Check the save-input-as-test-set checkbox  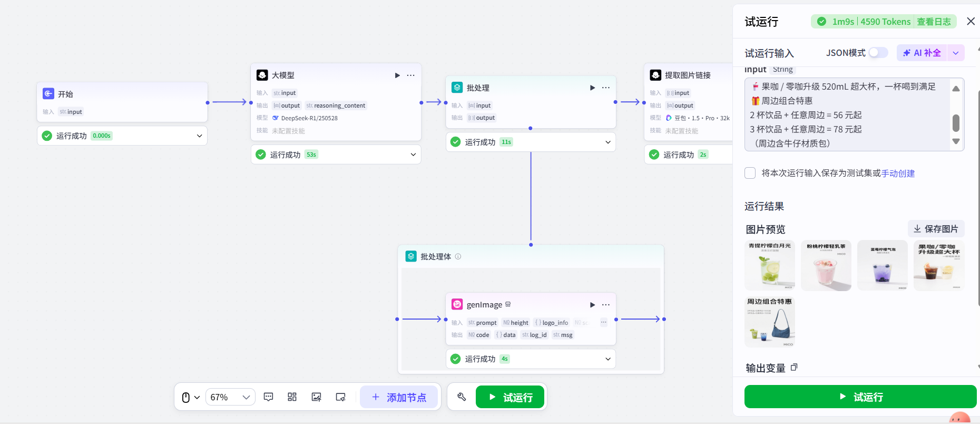tap(750, 173)
